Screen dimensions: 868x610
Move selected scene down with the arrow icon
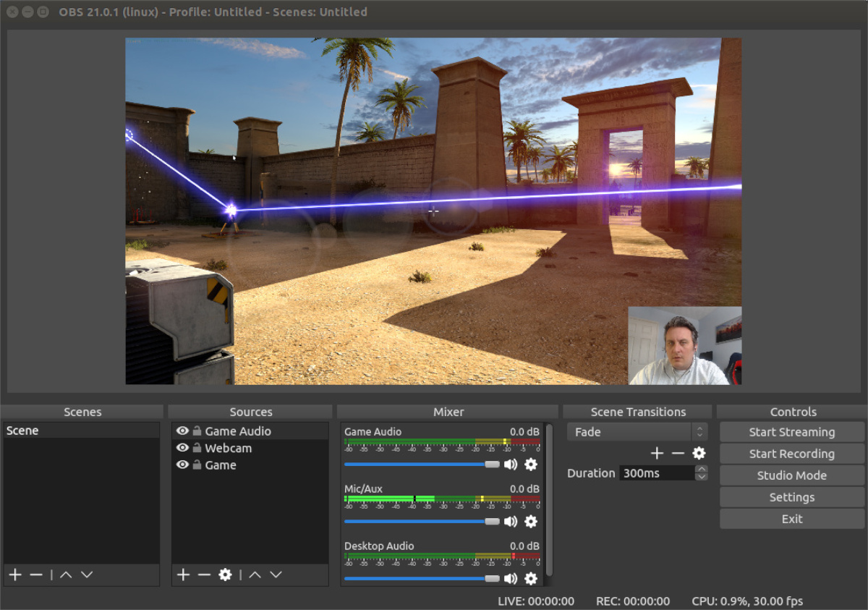pos(86,575)
